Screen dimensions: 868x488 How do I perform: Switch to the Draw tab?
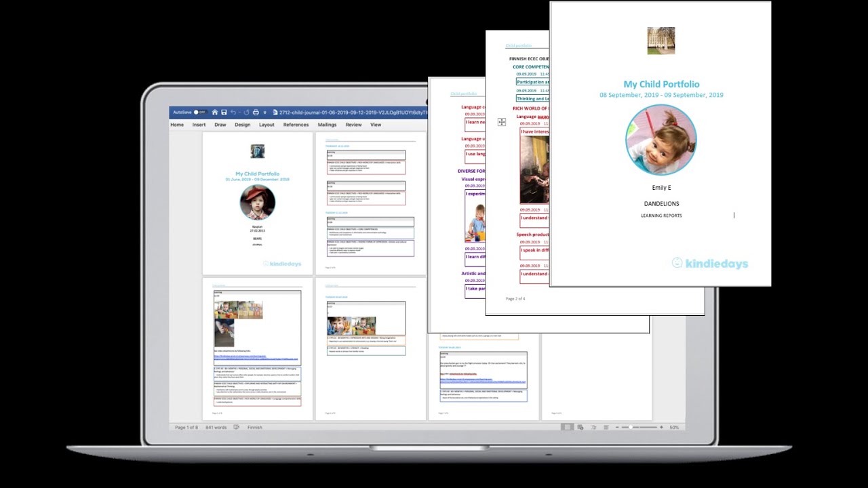(220, 125)
